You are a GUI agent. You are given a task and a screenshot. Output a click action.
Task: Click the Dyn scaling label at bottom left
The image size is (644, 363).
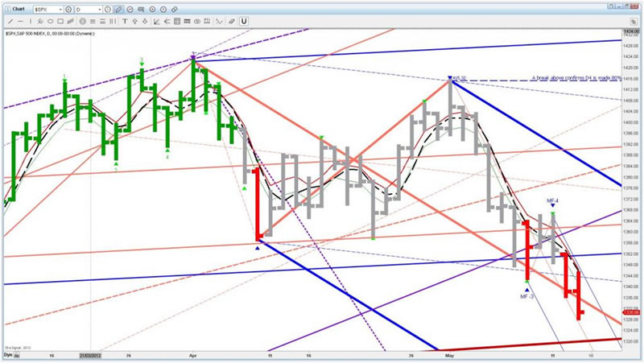[8, 355]
